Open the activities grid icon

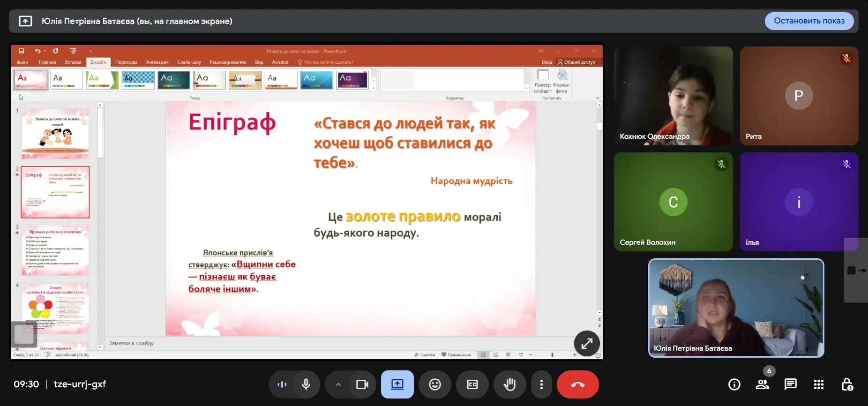click(x=818, y=384)
